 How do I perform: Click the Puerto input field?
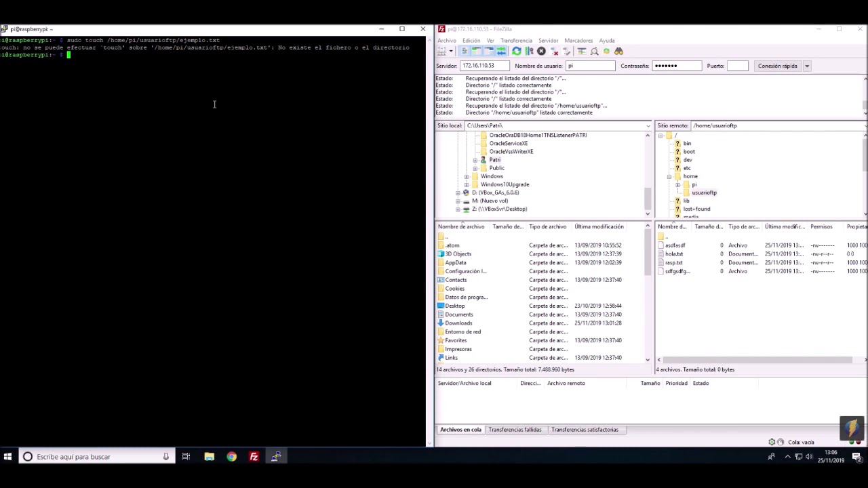pos(737,66)
